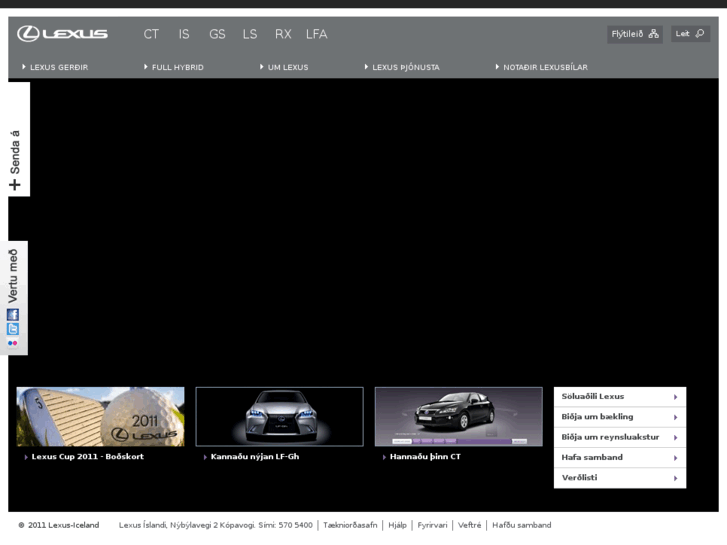
Task: Open the Twitter icon in Vertu með tab
Action: (x=13, y=329)
